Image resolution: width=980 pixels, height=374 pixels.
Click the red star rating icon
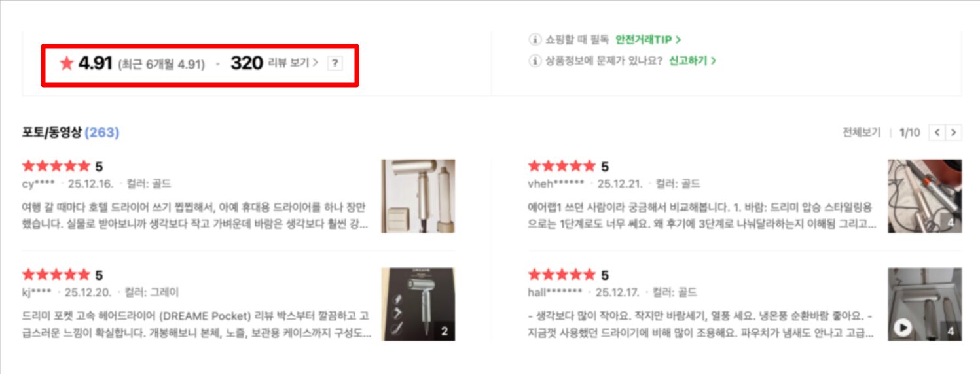click(x=66, y=63)
